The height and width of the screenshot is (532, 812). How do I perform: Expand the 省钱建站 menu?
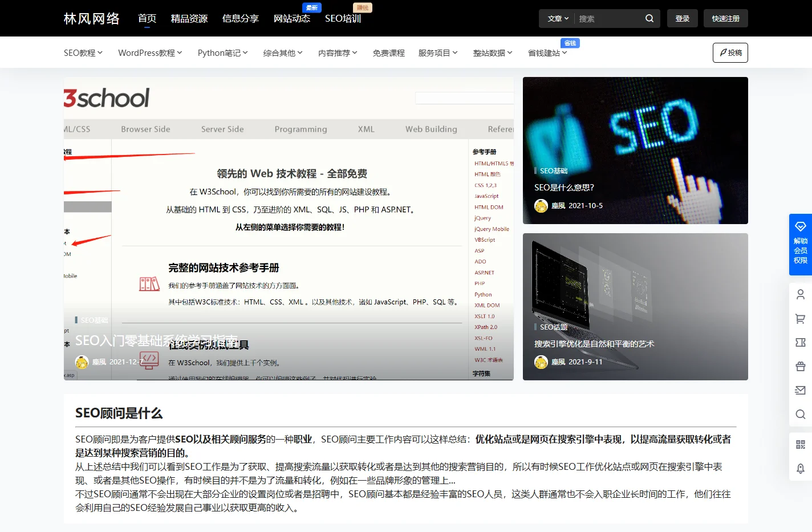coord(547,52)
